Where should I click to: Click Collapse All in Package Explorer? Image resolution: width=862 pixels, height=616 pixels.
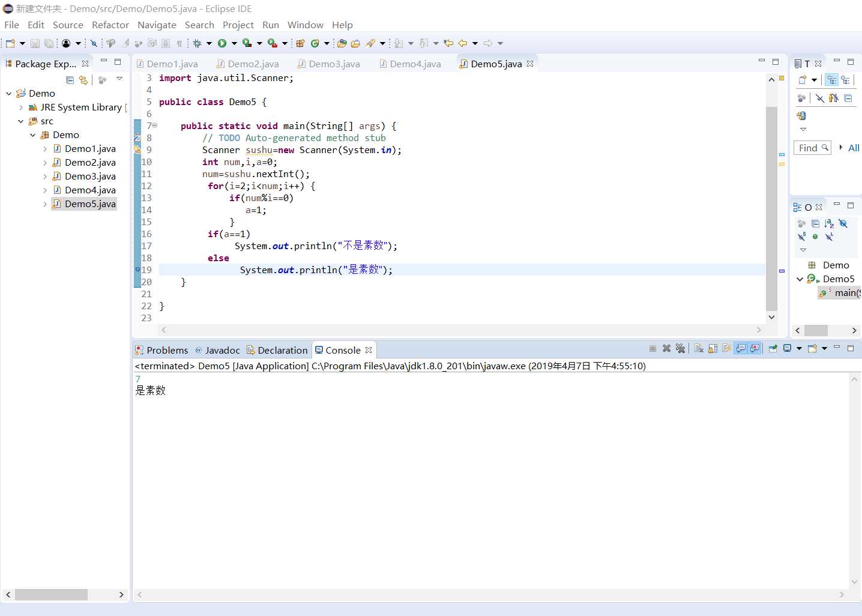(x=70, y=80)
